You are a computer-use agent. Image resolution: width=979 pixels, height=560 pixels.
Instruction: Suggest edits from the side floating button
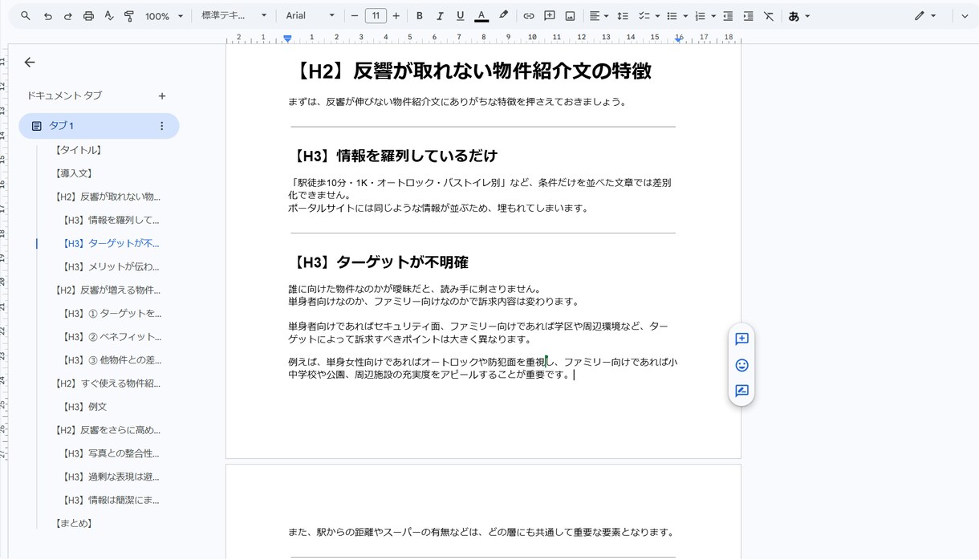[741, 391]
